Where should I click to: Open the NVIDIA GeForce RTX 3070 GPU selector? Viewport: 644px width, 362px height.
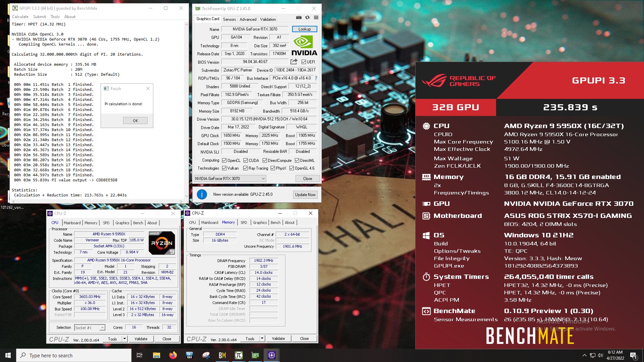[230, 179]
